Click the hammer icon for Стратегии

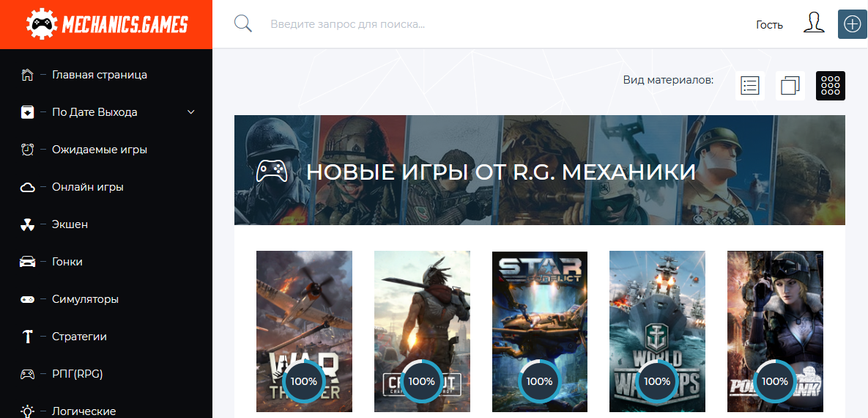27,337
